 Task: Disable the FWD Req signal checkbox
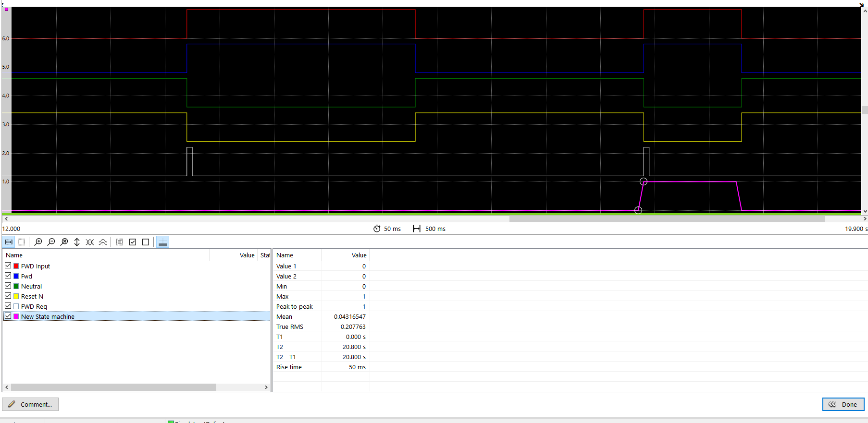pyautogui.click(x=8, y=306)
